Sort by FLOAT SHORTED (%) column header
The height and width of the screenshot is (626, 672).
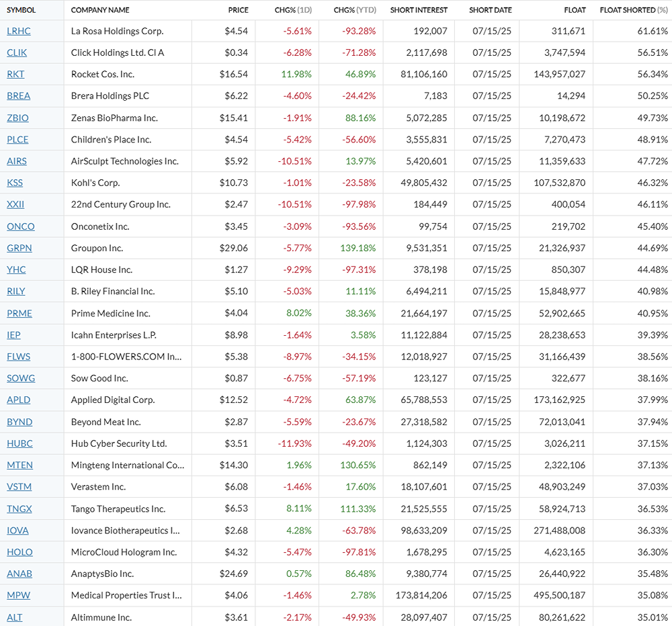pyautogui.click(x=634, y=10)
